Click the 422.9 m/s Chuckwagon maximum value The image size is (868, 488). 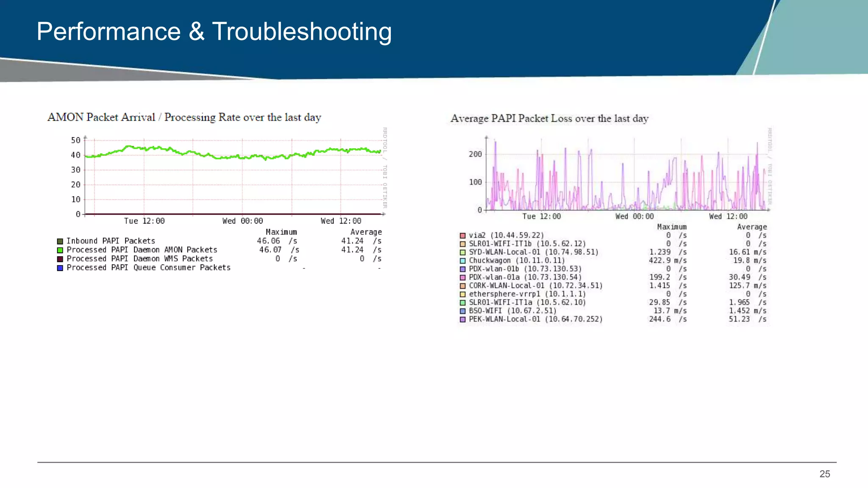click(668, 261)
